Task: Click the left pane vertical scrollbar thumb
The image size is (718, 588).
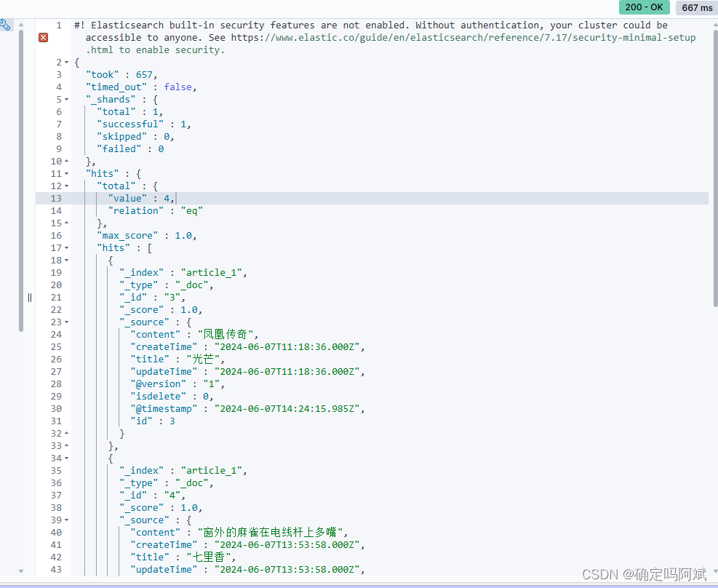Action: (x=21, y=180)
